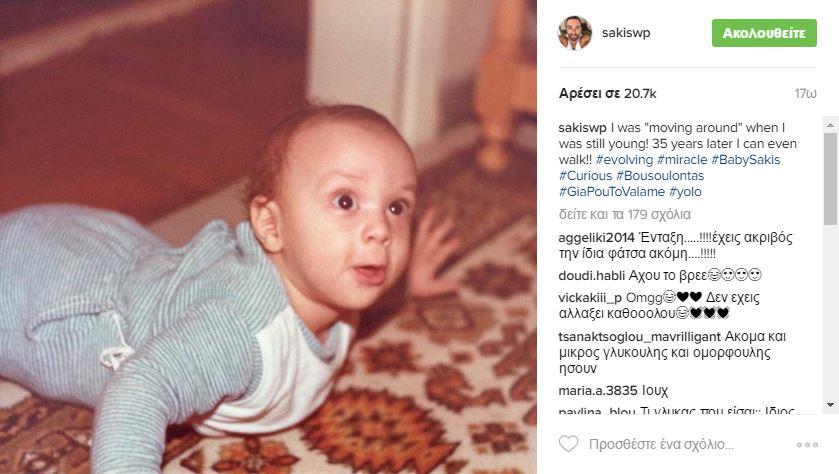Image resolution: width=839 pixels, height=474 pixels.
Task: Click the scrollbar down arrow
Action: coord(830,405)
